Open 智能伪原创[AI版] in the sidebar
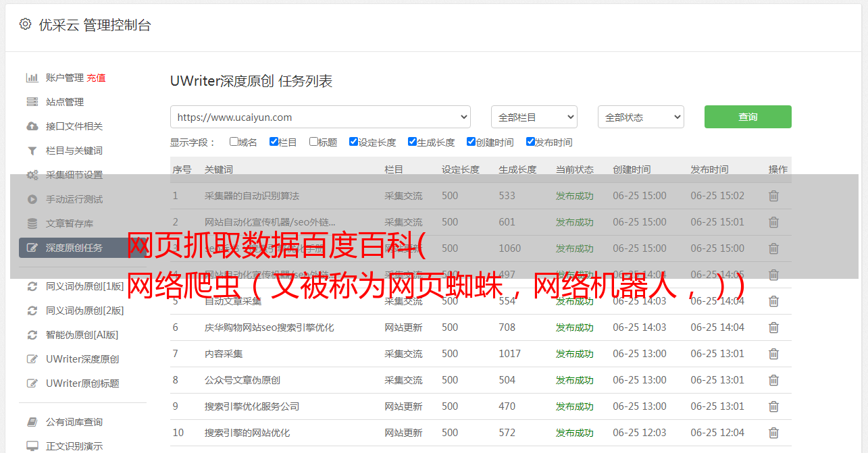Viewport: 868px width, 453px height. pos(82,335)
